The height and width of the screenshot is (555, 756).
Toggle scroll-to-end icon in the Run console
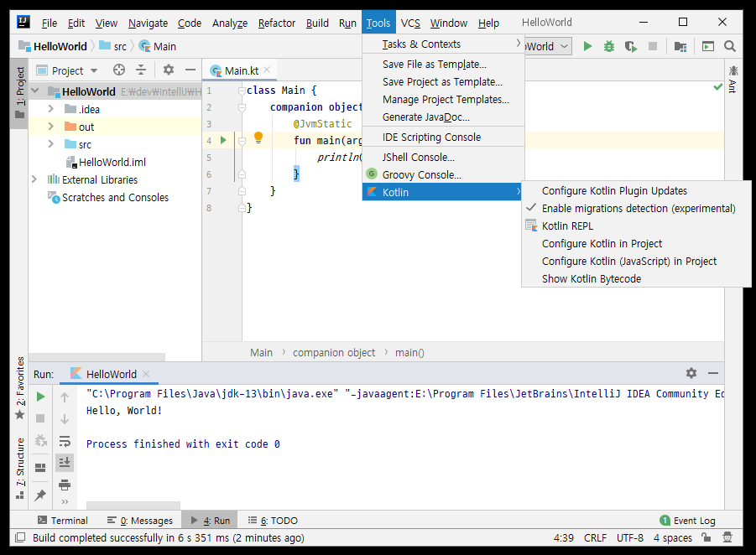tap(65, 463)
